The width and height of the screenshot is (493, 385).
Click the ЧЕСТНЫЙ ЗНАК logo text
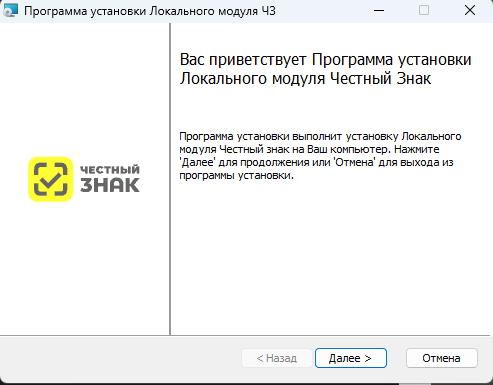pyautogui.click(x=110, y=179)
